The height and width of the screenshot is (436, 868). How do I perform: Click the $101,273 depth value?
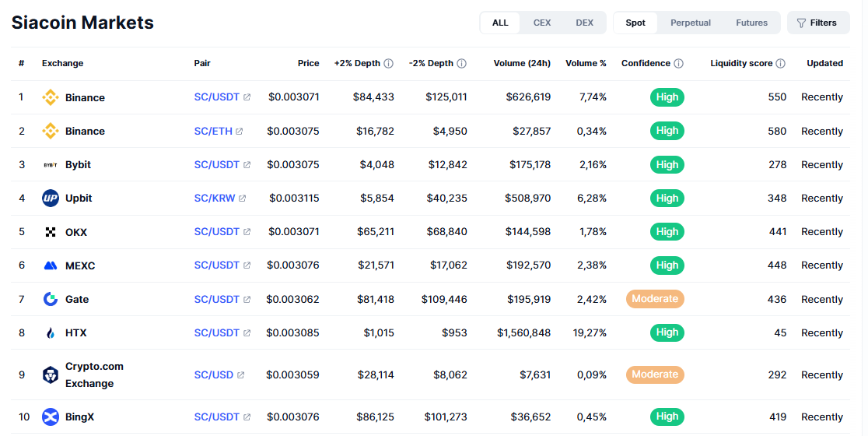446,417
